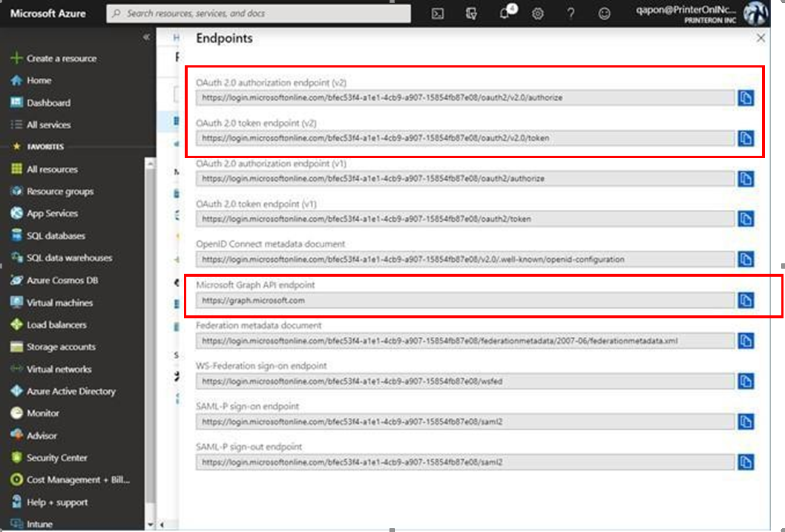Click the Virtual machines monitor icon

pyautogui.click(x=16, y=303)
